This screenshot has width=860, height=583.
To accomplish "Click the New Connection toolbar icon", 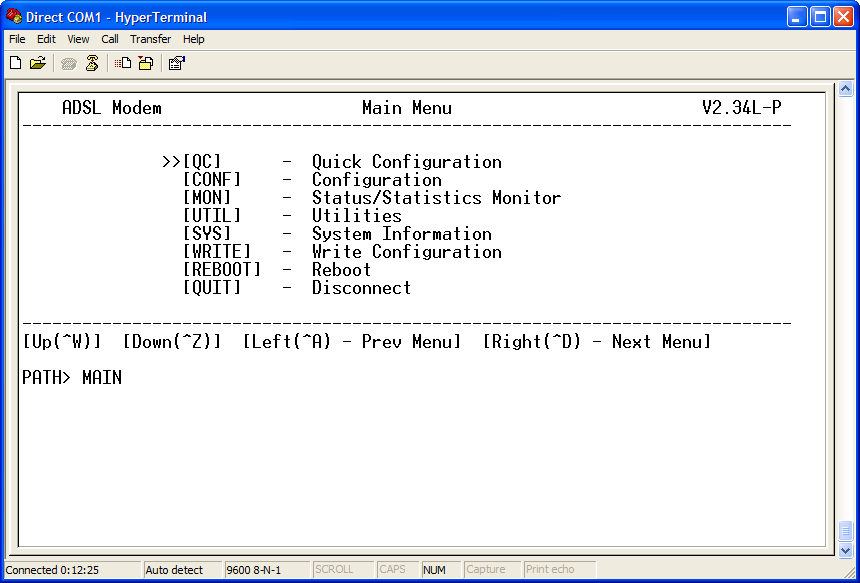I will 15,62.
